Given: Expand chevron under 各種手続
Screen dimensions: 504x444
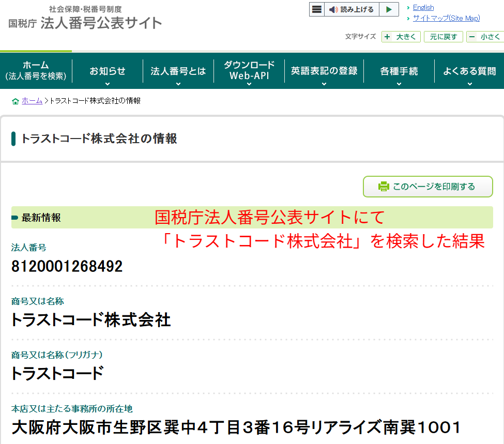Looking at the screenshot, I should [399, 84].
